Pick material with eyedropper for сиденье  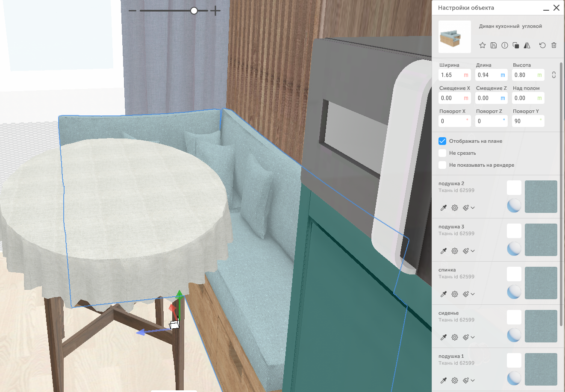[x=444, y=337]
